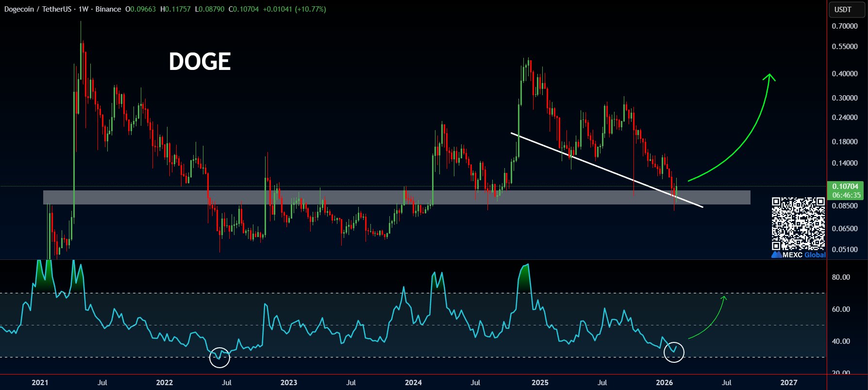The width and height of the screenshot is (868, 390).
Task: Click the 0.05100 price axis label
Action: [845, 250]
